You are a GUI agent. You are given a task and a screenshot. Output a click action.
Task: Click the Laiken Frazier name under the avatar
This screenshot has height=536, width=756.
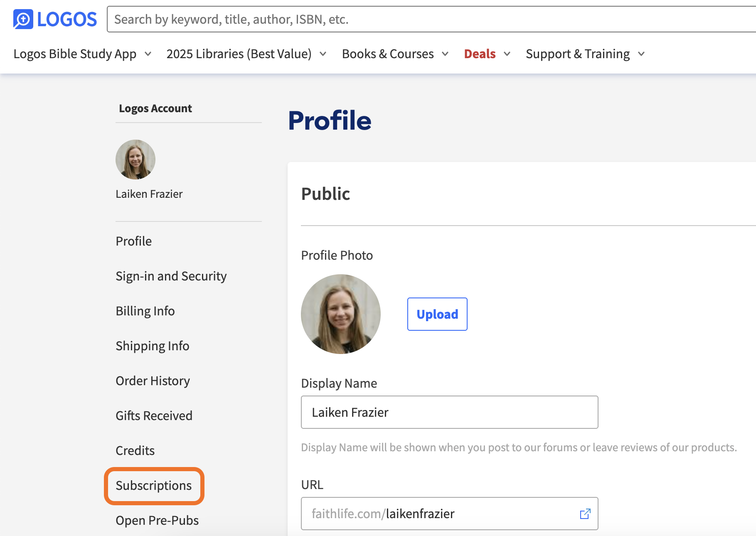[149, 194]
